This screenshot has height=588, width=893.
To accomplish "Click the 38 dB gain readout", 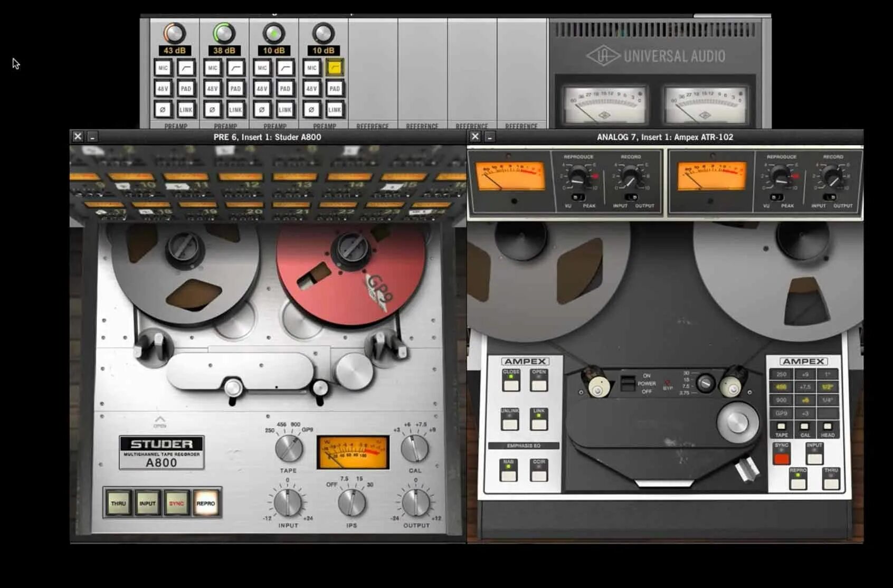I will [224, 51].
